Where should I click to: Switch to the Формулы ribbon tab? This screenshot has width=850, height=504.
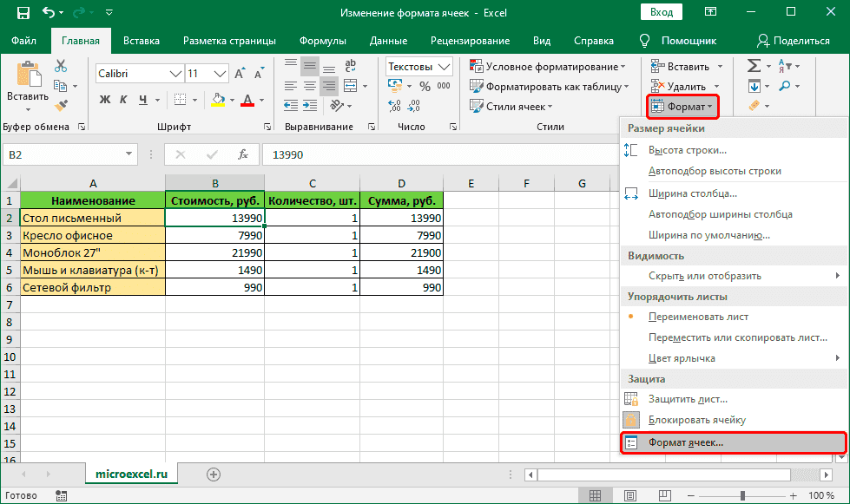pyautogui.click(x=322, y=41)
